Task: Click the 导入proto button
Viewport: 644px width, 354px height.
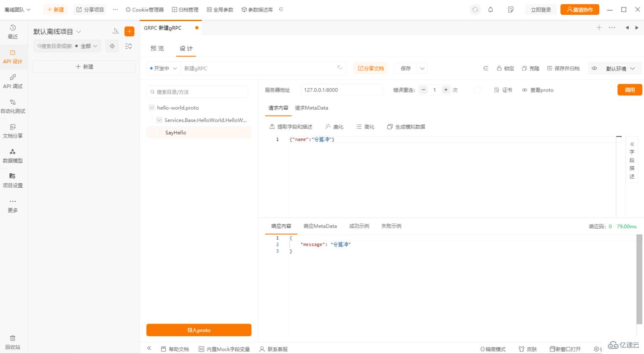Action: 199,330
